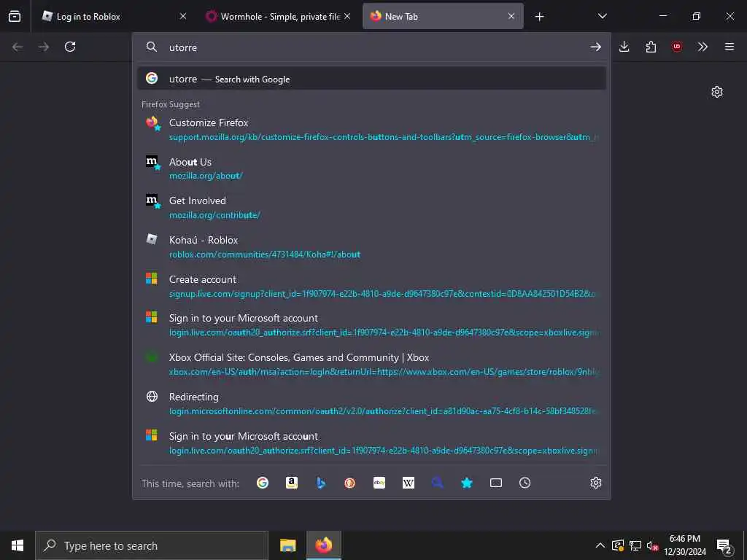The height and width of the screenshot is (560, 747).
Task: Open Redirecting microsoftonline suggestion
Action: pos(371,404)
